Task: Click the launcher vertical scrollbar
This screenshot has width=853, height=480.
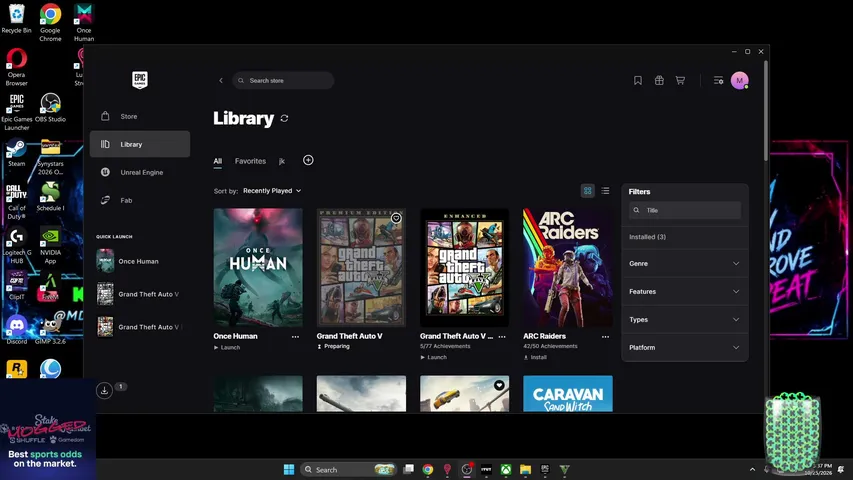Action: 766,112
